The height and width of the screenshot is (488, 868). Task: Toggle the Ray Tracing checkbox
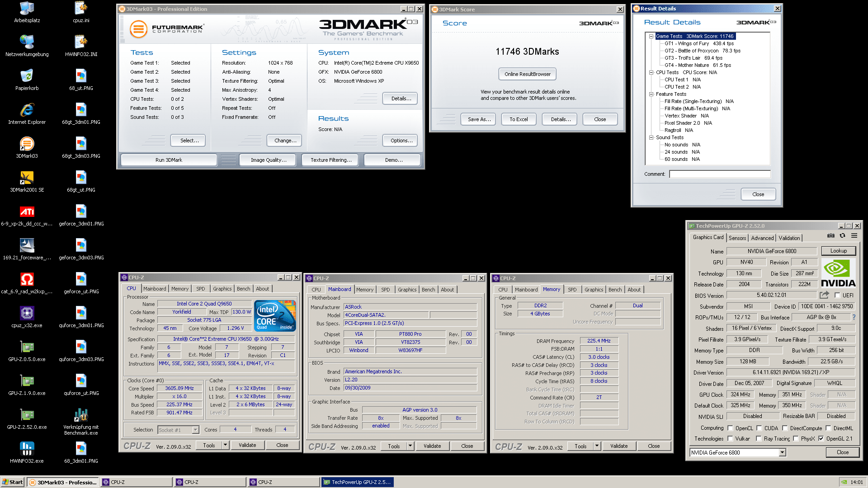click(x=759, y=439)
